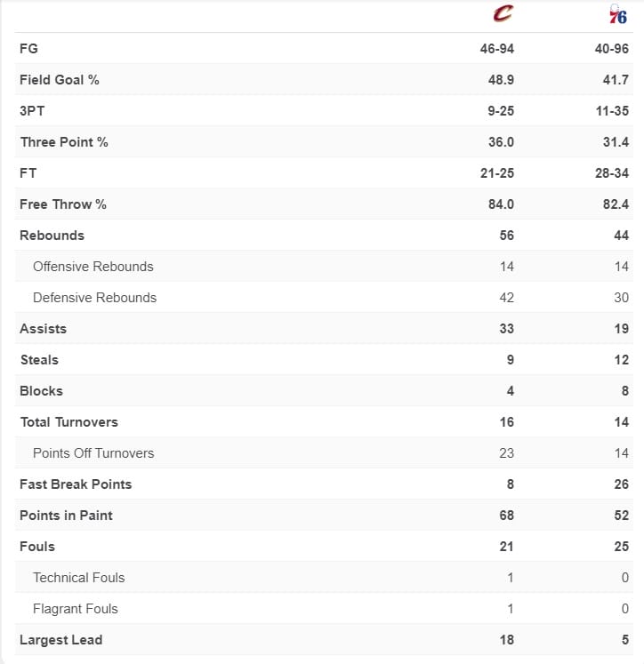Click the Technical Fouls sub-row label
This screenshot has width=644, height=664.
78,578
